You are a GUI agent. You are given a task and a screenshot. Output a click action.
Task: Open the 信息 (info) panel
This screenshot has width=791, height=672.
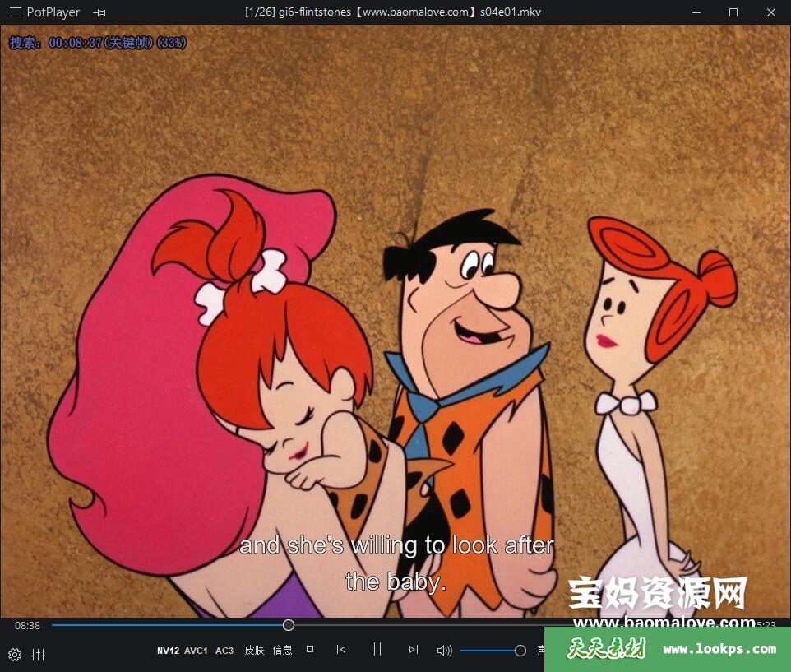[x=282, y=650]
